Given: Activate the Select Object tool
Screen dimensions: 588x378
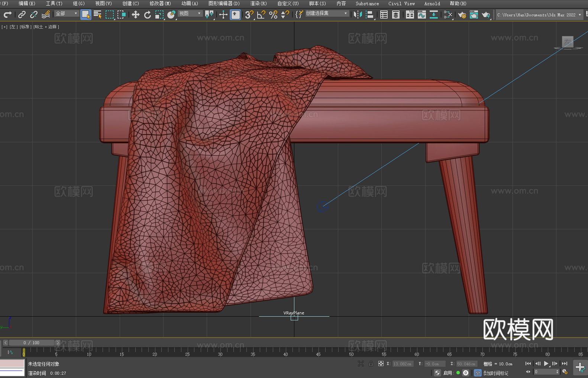Looking at the screenshot, I should click(86, 14).
